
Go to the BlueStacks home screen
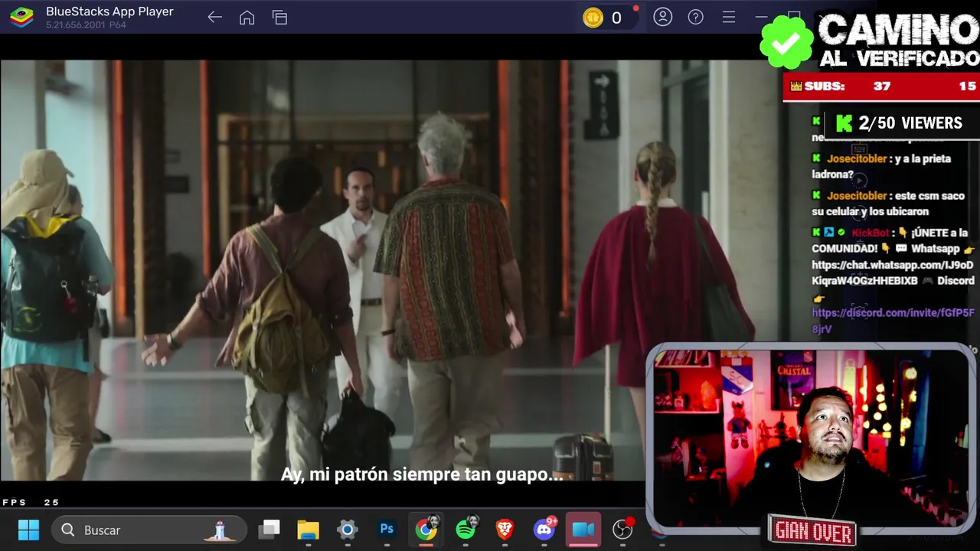click(247, 18)
